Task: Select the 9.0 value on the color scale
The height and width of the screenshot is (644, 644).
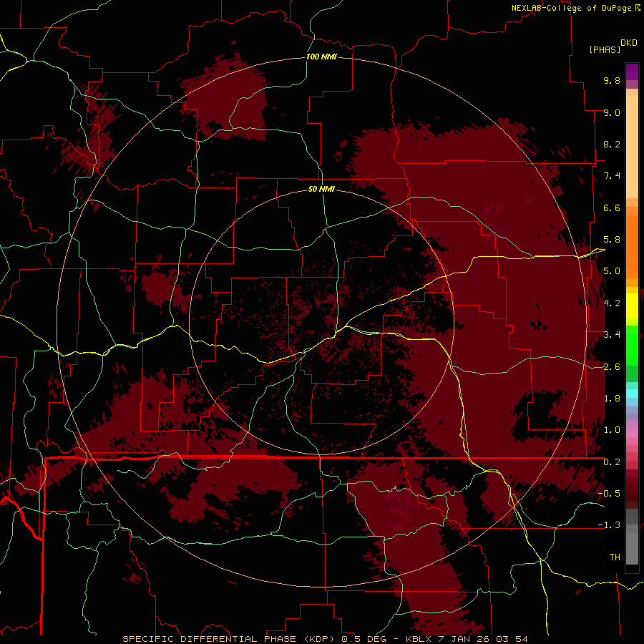Action: pos(612,112)
